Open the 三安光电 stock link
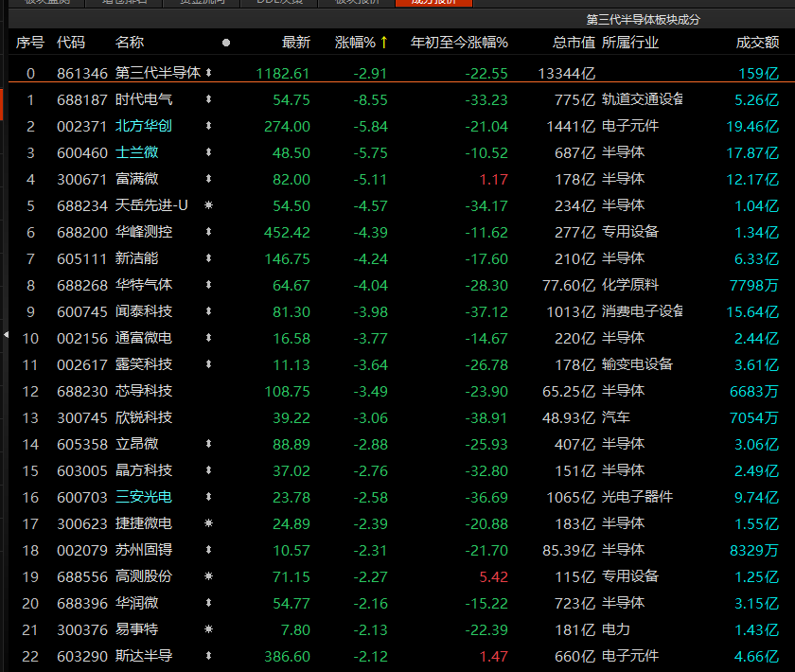 (x=144, y=497)
